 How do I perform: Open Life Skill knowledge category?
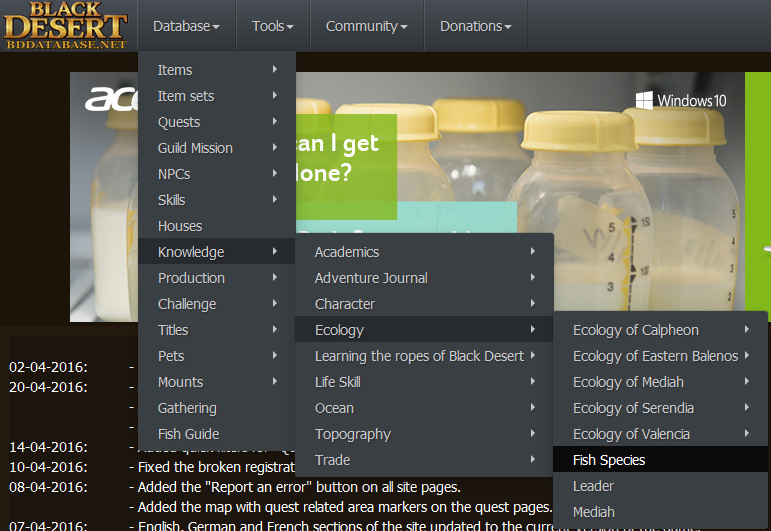pos(424,382)
